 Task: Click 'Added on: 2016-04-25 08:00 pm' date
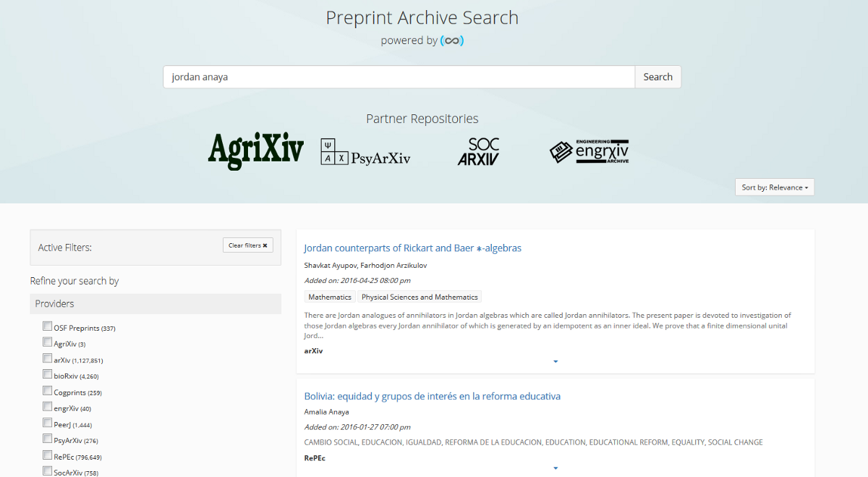pyautogui.click(x=357, y=281)
